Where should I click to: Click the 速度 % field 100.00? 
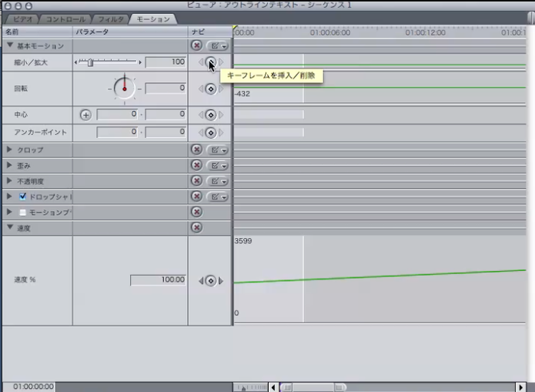coord(158,280)
